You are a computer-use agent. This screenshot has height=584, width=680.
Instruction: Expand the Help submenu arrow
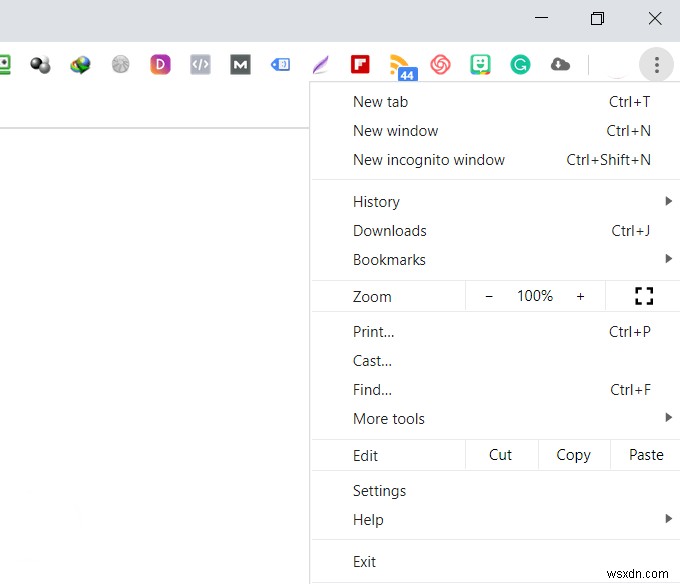point(668,519)
